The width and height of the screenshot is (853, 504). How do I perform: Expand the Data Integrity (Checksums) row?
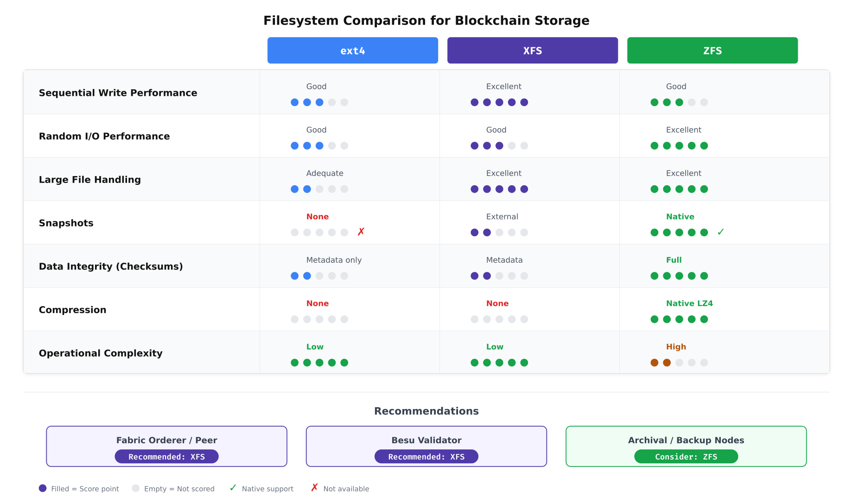click(x=111, y=266)
